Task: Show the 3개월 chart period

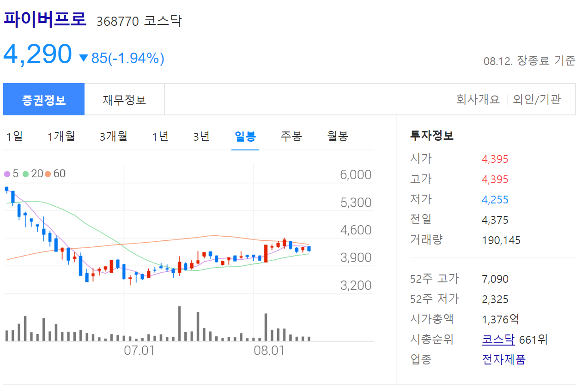Action: pos(113,136)
